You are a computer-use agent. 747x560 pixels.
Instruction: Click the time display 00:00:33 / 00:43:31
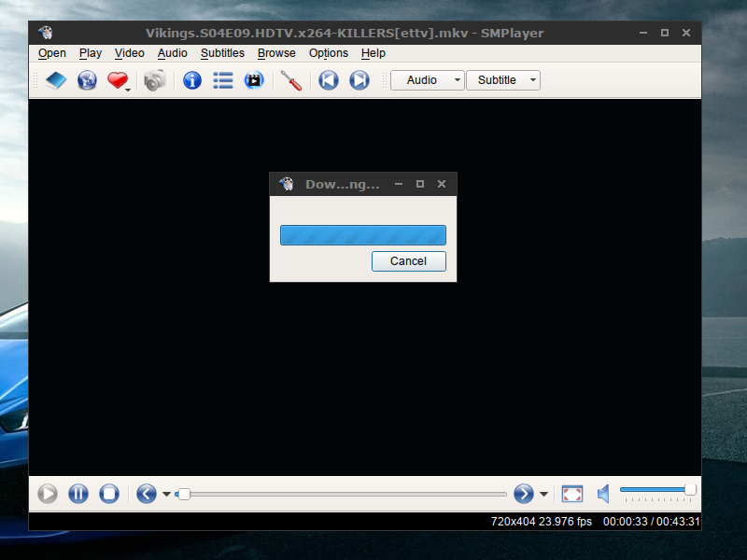click(x=651, y=522)
